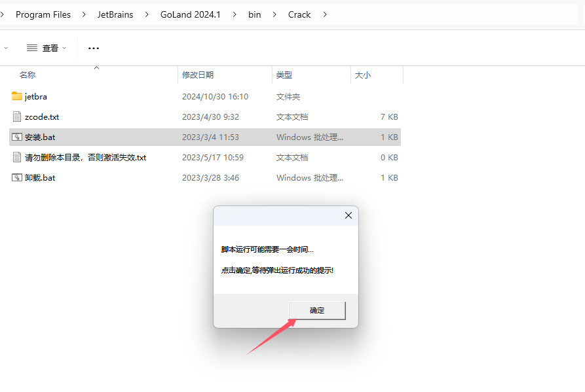Click the date 2024/10/30 16:10
585x392 pixels.
pyautogui.click(x=215, y=96)
